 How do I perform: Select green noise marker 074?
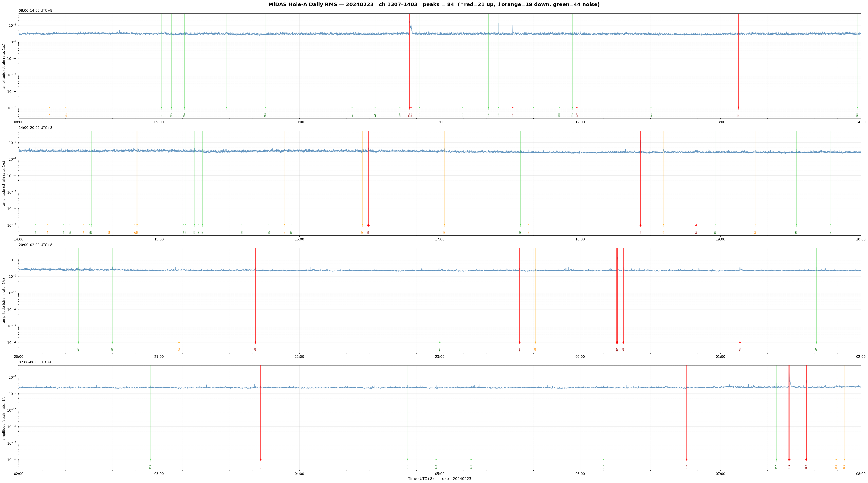click(x=471, y=459)
